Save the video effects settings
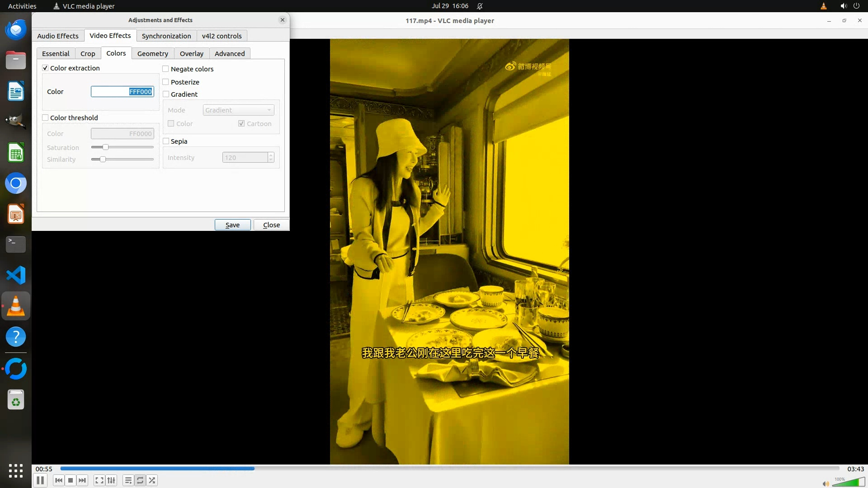The height and width of the screenshot is (488, 868). (x=232, y=225)
